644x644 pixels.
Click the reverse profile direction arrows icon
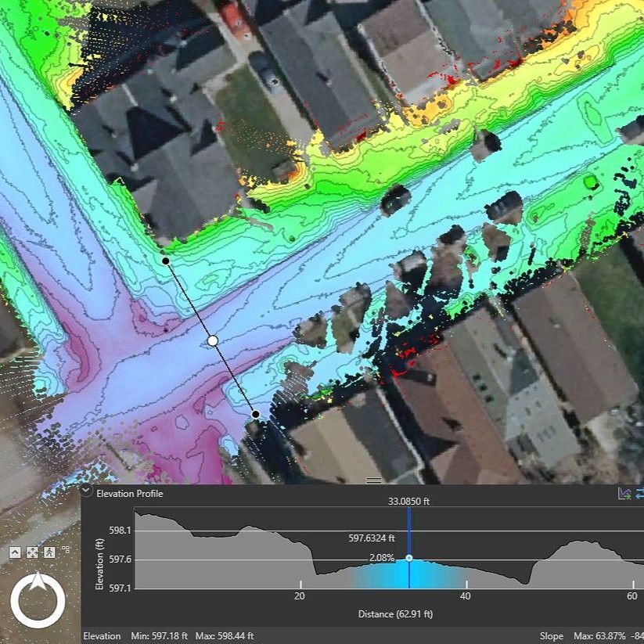tap(640, 493)
